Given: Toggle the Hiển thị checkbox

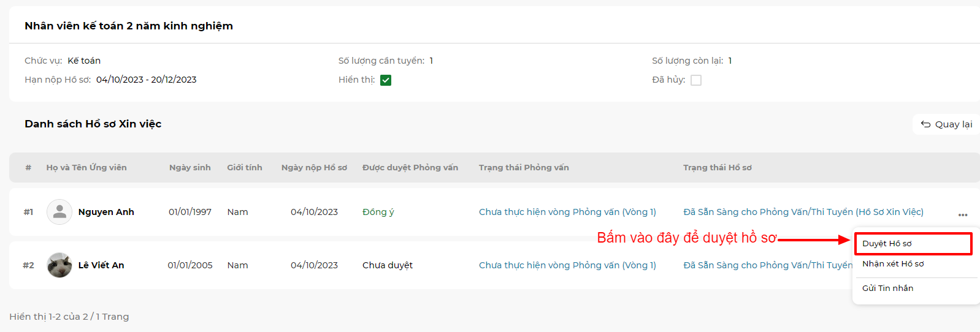Looking at the screenshot, I should (x=386, y=80).
